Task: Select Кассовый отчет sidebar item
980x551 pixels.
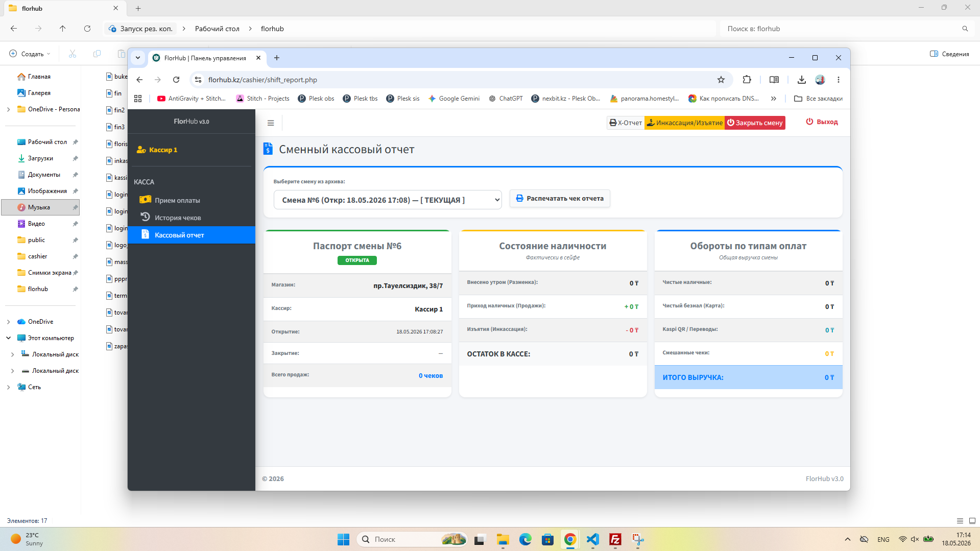Action: 192,235
